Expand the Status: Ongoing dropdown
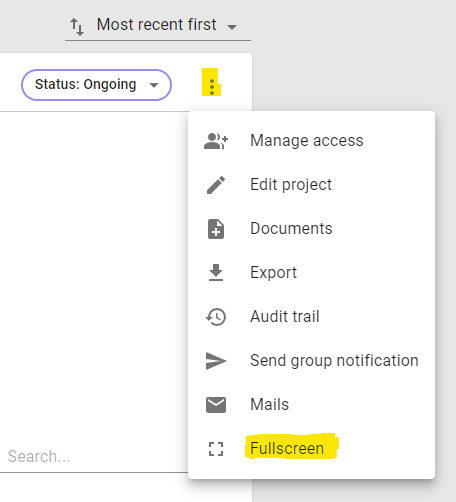 pos(96,85)
